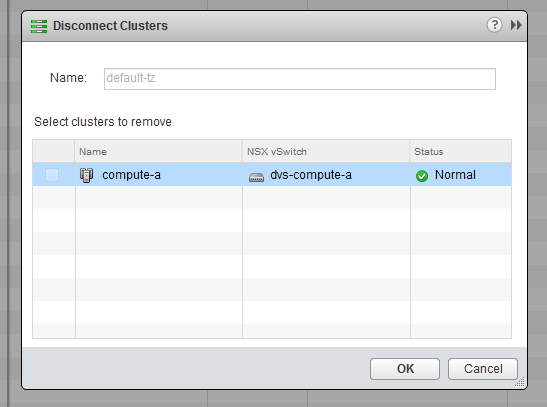The image size is (547, 407).
Task: Sort by the NSX vSwitch column header
Action: pyautogui.click(x=326, y=151)
